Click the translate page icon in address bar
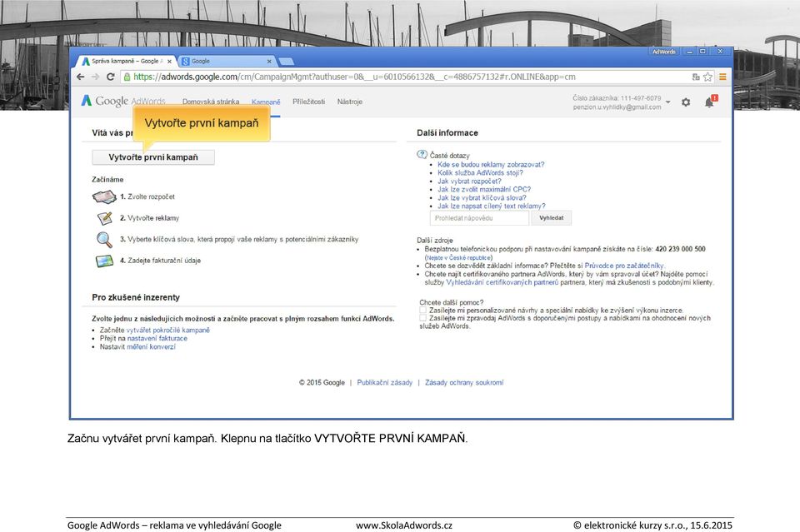 695,77
